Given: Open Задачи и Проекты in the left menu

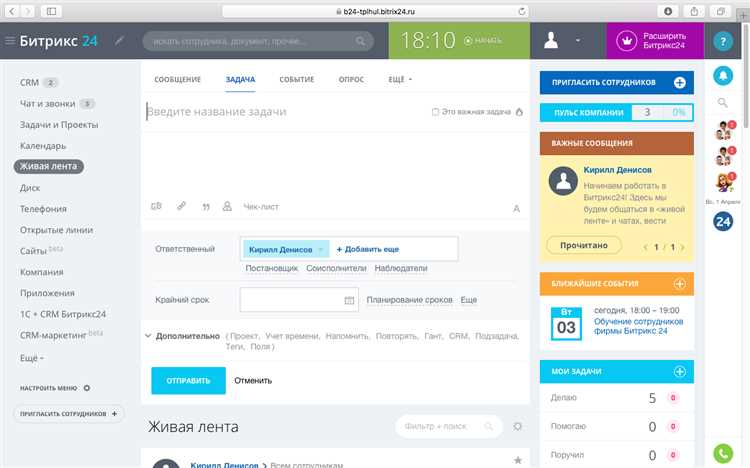Looking at the screenshot, I should 59,125.
